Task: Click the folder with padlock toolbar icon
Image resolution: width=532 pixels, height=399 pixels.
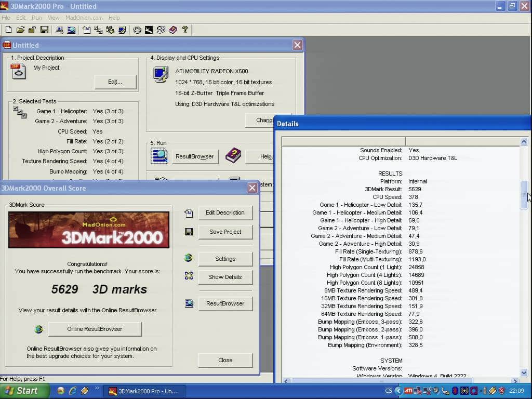Action: pyautogui.click(x=32, y=30)
